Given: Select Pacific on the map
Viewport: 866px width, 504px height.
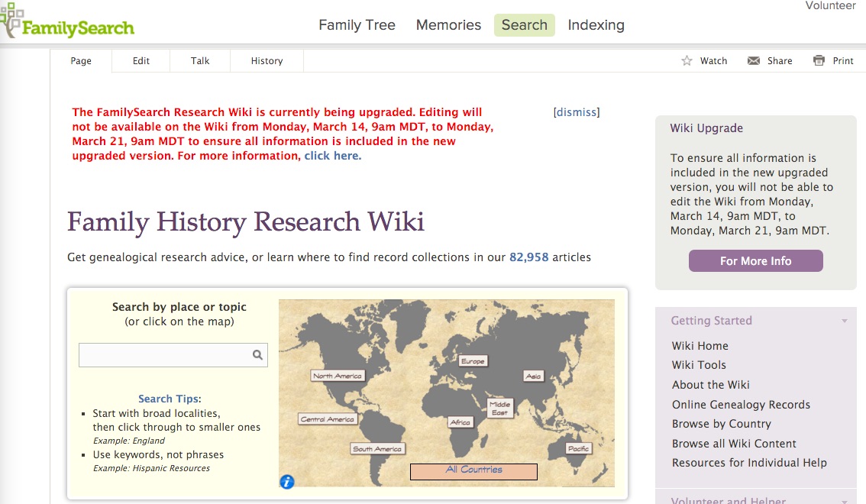Looking at the screenshot, I should [578, 448].
